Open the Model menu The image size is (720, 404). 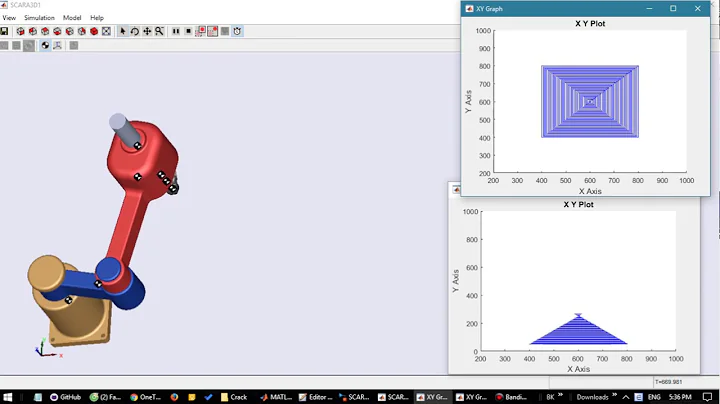[72, 18]
